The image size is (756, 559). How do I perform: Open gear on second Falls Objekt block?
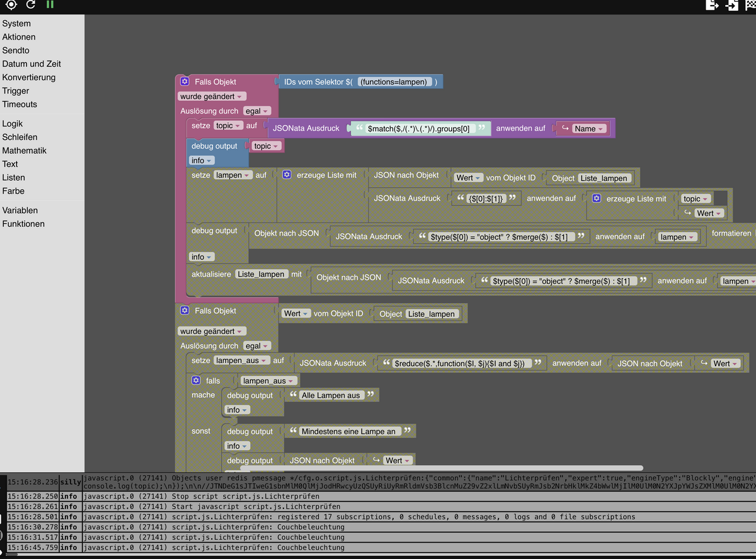coord(185,311)
